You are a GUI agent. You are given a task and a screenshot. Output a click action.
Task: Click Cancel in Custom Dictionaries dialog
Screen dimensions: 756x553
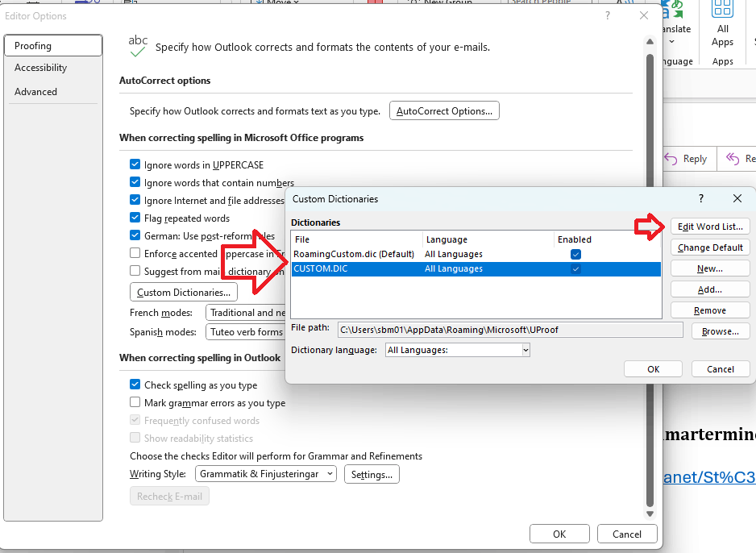(721, 369)
